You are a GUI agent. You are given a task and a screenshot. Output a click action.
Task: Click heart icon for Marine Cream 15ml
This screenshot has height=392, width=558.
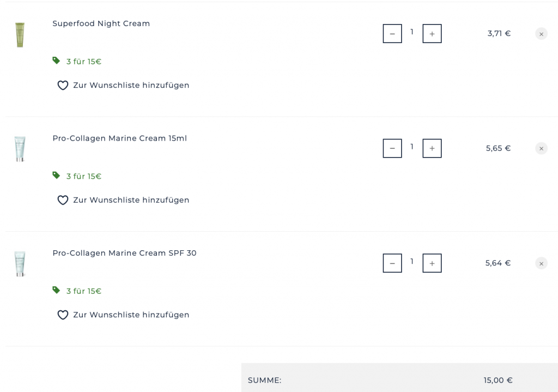click(63, 200)
